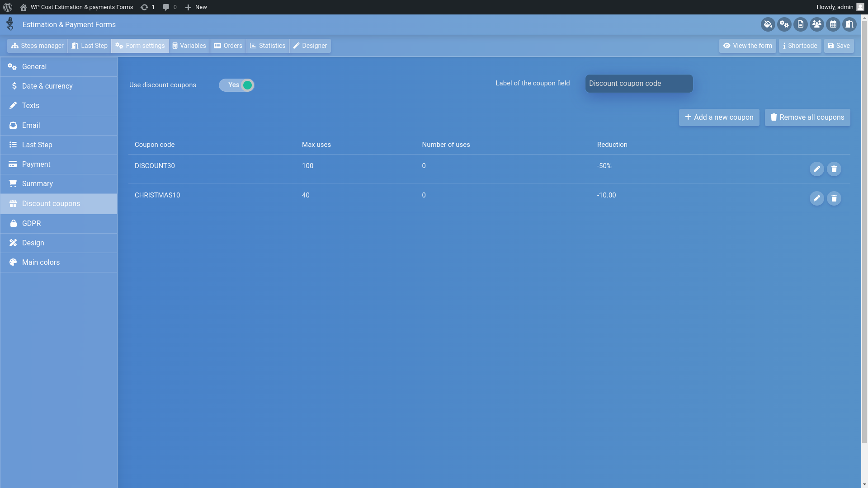Delete the CHRISTMAS10 coupon via trash icon
The image size is (868, 488).
tap(834, 198)
